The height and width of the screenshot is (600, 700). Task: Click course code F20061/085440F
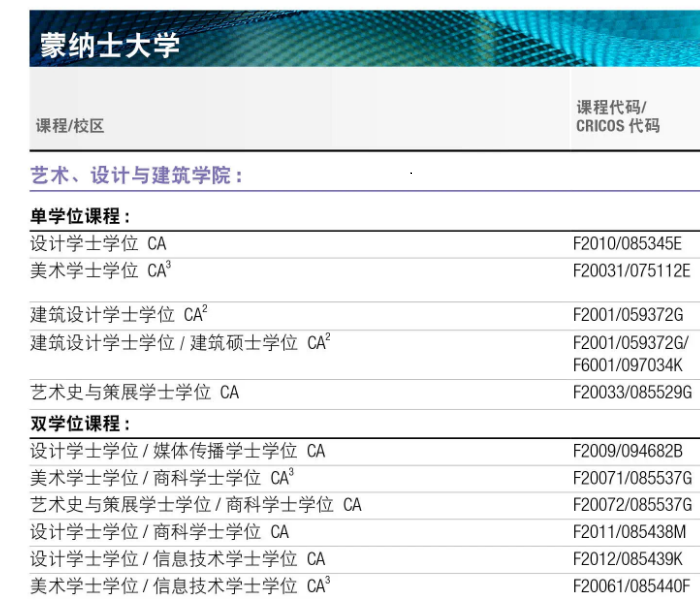click(x=632, y=586)
